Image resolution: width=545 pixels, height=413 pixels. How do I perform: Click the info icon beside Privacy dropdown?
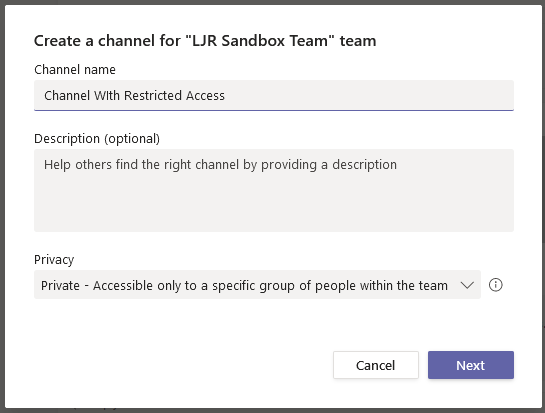click(495, 285)
